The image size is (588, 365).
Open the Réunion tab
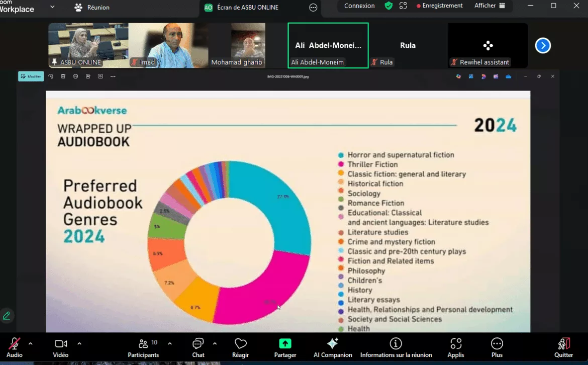point(92,8)
